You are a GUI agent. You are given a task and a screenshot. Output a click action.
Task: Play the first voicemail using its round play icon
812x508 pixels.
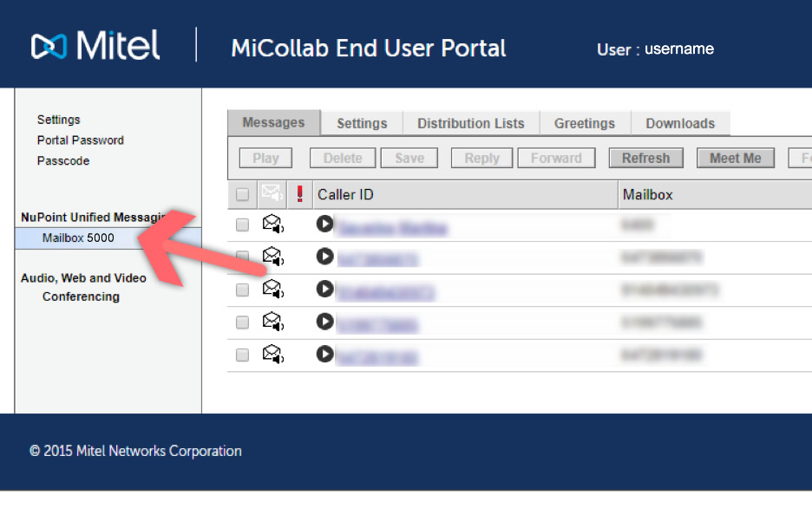324,224
